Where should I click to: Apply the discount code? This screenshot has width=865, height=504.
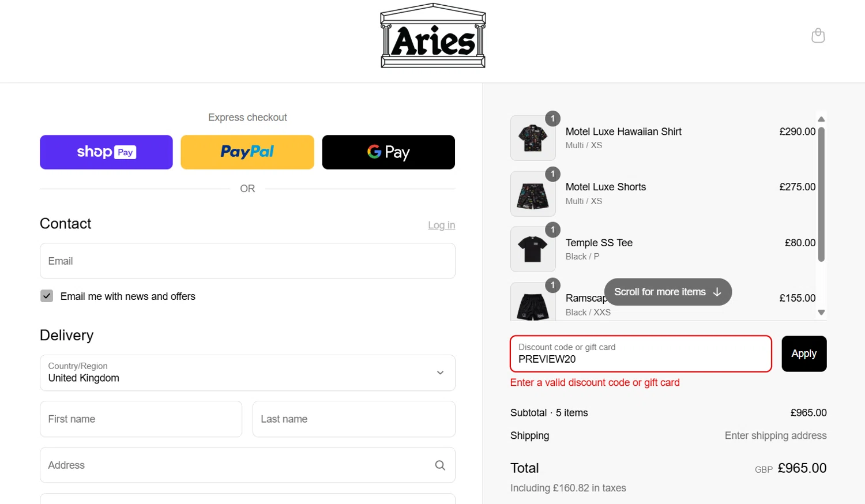(804, 353)
